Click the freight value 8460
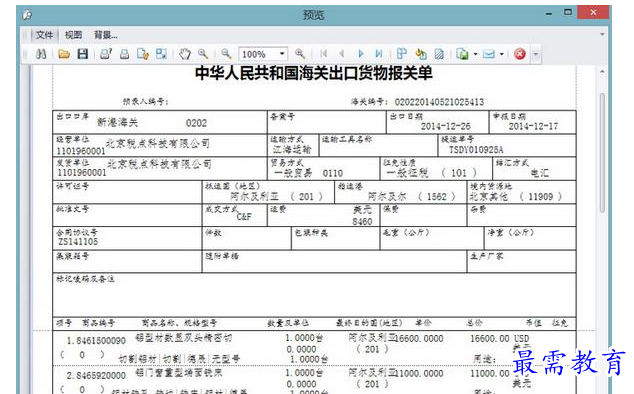 click(362, 221)
